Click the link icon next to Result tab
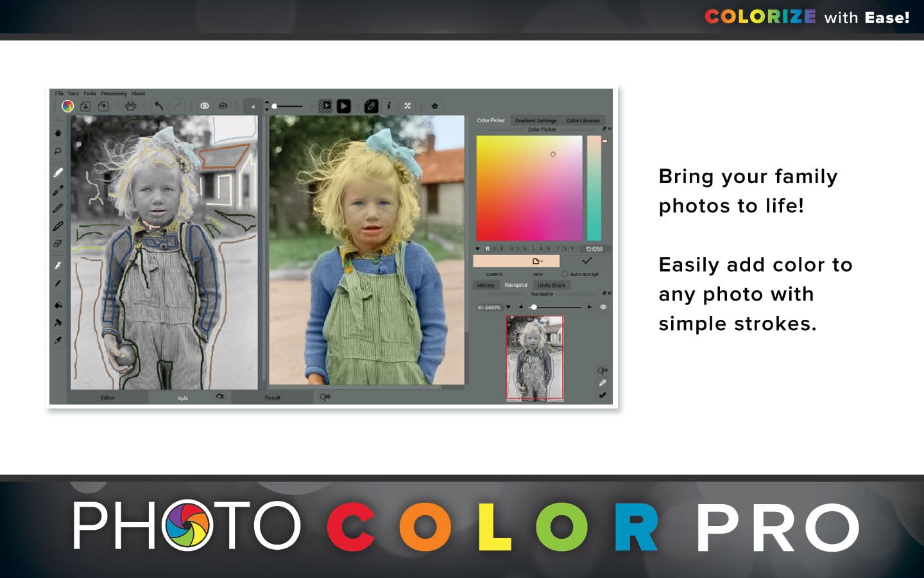924x578 pixels. pos(325,397)
